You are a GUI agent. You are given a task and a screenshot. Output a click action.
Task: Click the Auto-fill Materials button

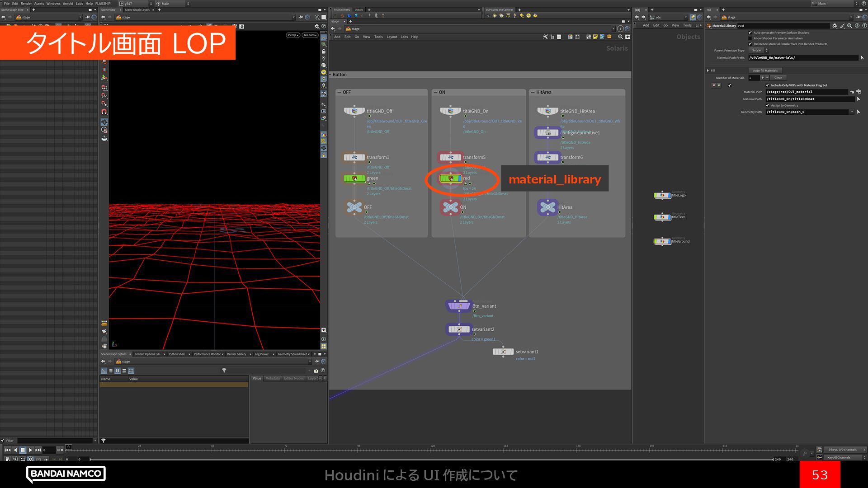[765, 70]
